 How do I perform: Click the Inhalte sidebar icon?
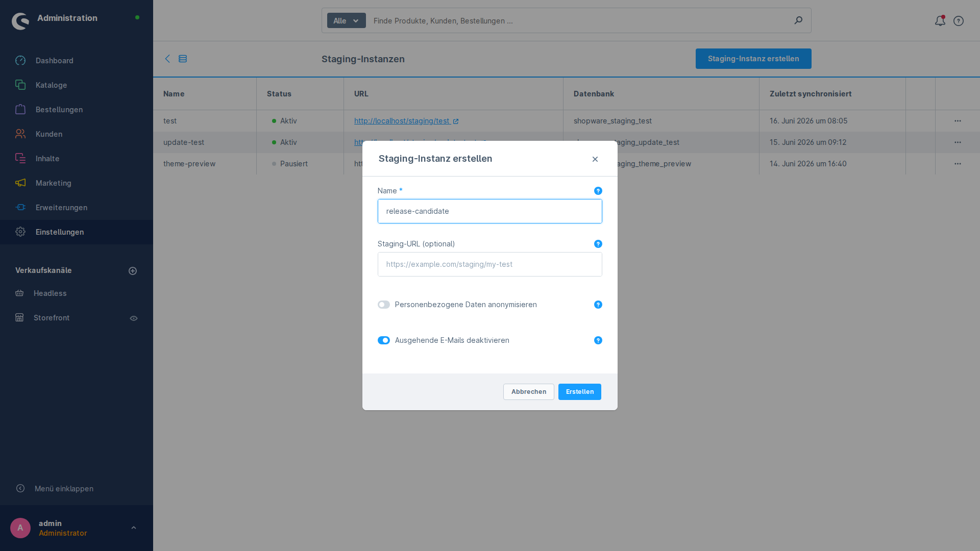[x=20, y=159]
